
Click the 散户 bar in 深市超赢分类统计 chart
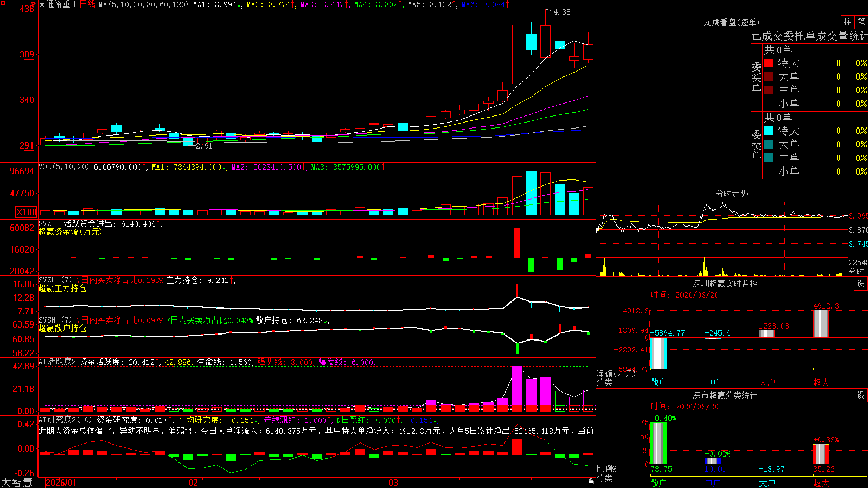click(659, 443)
